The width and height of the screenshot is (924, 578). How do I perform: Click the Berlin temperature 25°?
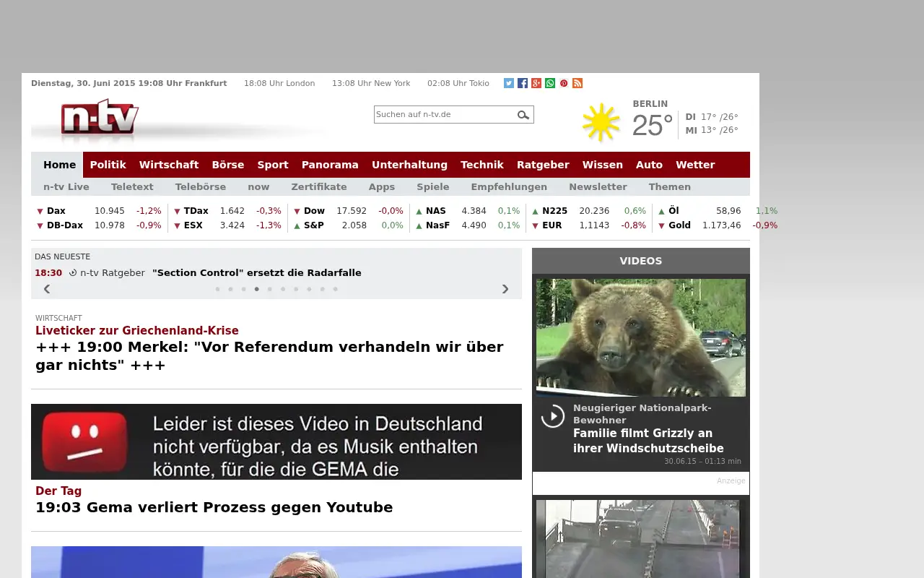point(653,126)
